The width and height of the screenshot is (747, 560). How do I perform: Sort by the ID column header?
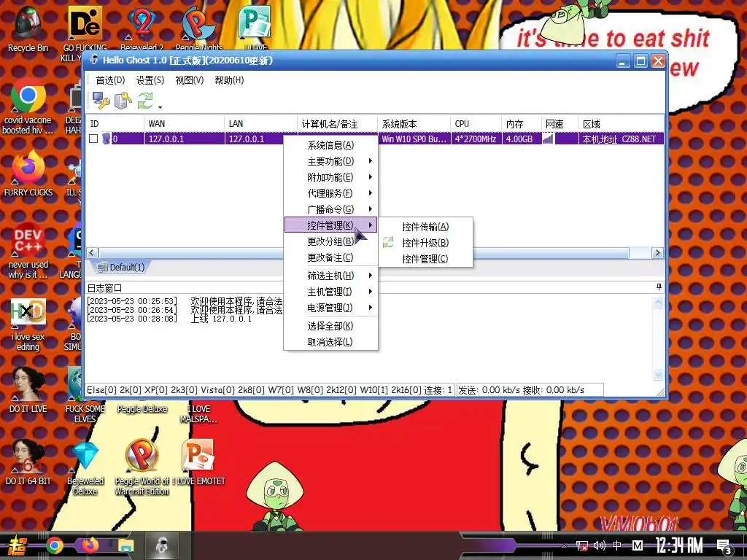(x=115, y=124)
